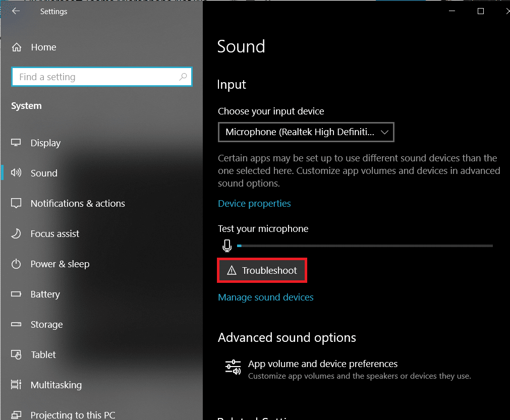Click inside the Find a setting search box

pyautogui.click(x=101, y=77)
